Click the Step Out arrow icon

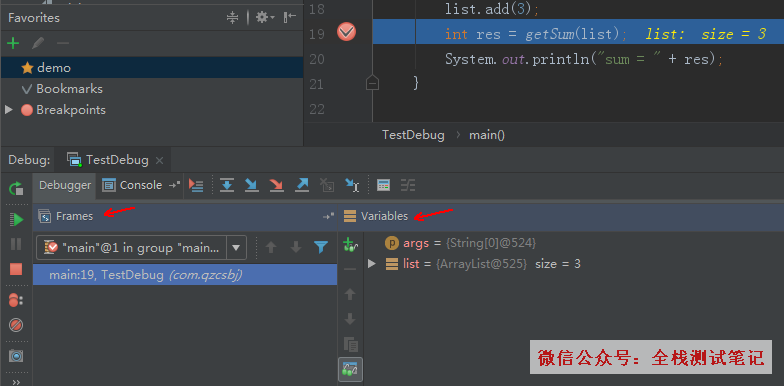[302, 185]
